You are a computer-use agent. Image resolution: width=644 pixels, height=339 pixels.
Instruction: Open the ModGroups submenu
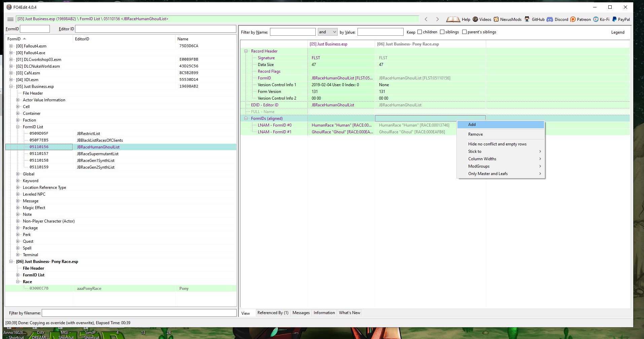(x=501, y=166)
